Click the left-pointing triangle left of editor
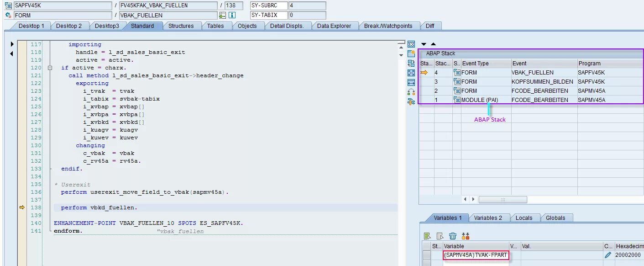 [12, 54]
